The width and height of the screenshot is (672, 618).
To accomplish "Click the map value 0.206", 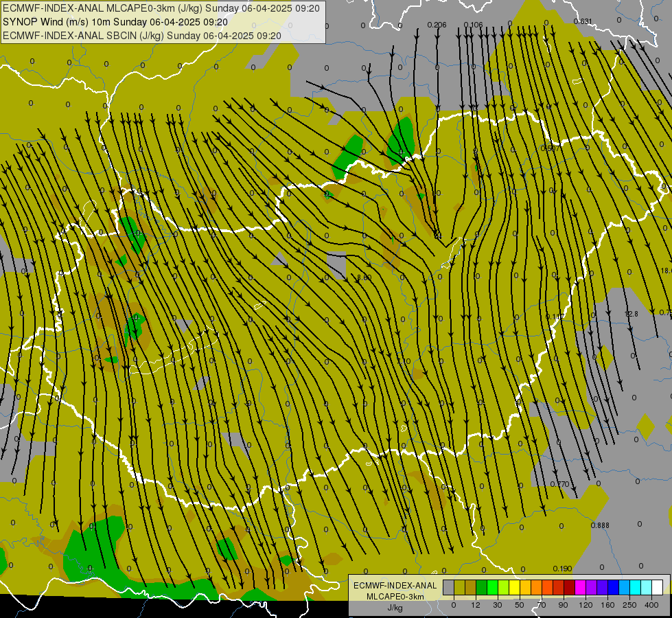I will coord(437,25).
